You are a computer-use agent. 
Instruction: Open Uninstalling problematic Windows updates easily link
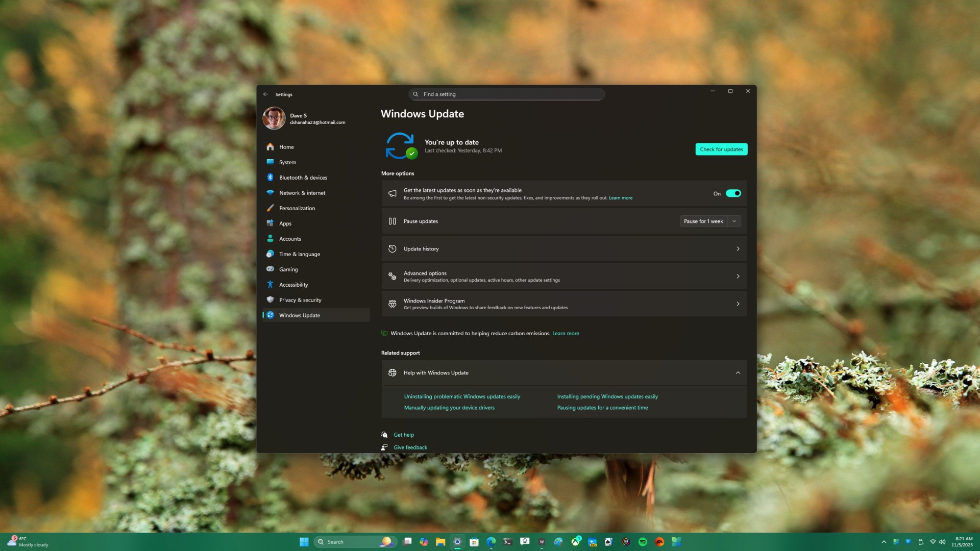pyautogui.click(x=462, y=396)
